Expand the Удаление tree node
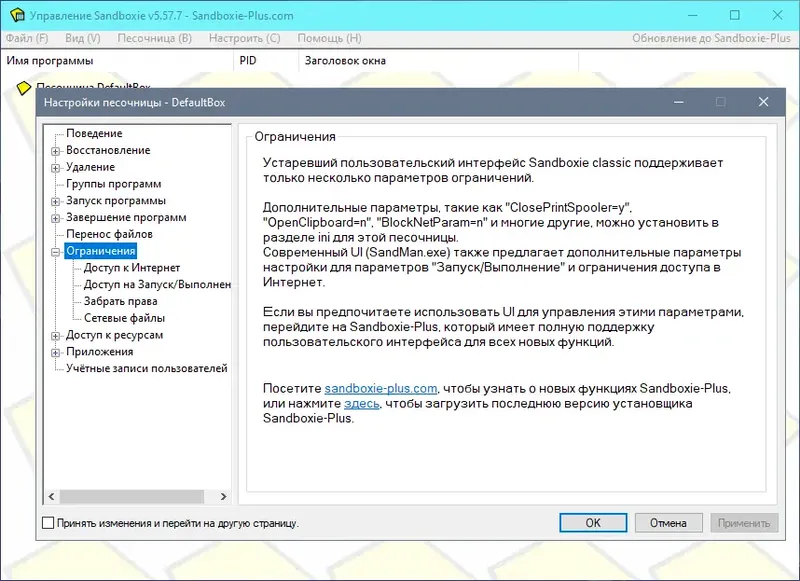Viewport: 800px width, 581px height. [56, 168]
